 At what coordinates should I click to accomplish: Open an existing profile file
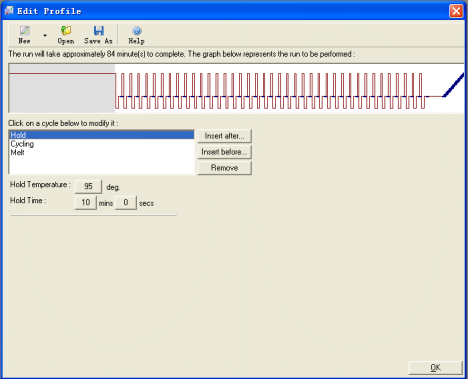[x=66, y=35]
